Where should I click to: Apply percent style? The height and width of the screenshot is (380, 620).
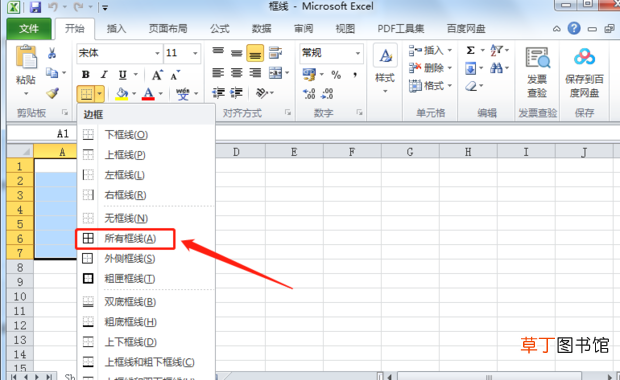[x=336, y=75]
